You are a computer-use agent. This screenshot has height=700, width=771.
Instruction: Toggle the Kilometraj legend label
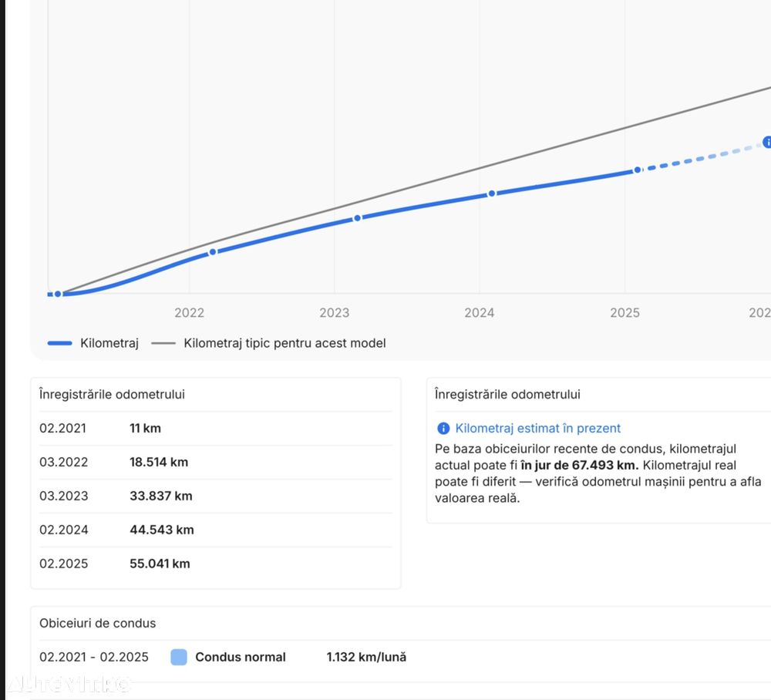tap(109, 343)
